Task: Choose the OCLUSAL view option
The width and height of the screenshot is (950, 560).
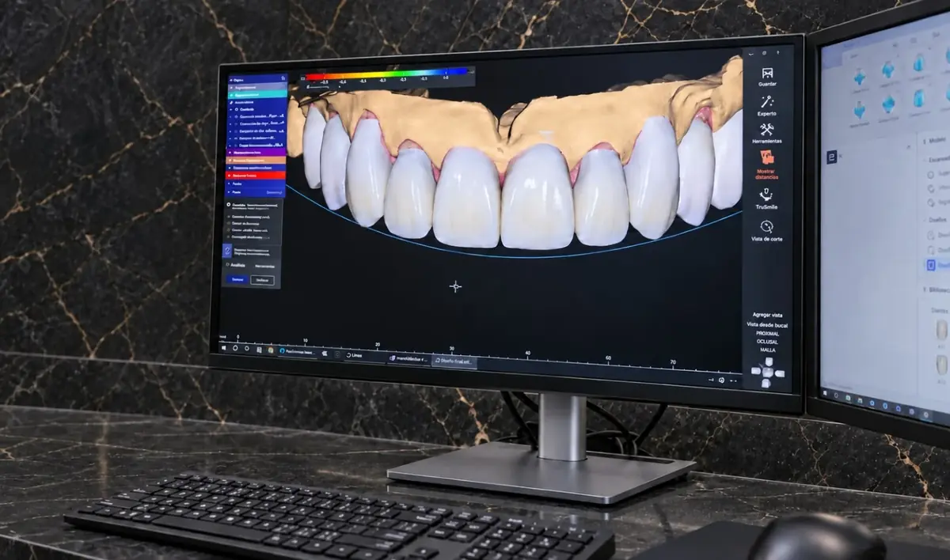Action: click(x=767, y=342)
